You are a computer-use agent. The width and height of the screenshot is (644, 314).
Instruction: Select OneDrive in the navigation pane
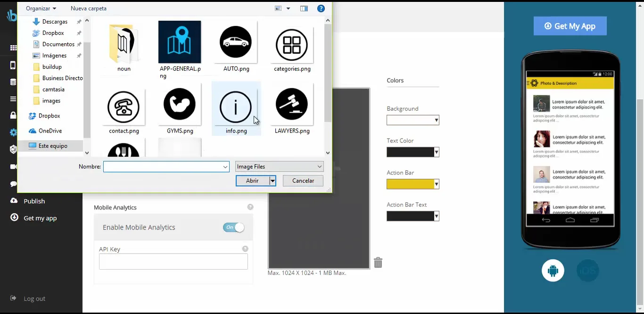point(50,131)
